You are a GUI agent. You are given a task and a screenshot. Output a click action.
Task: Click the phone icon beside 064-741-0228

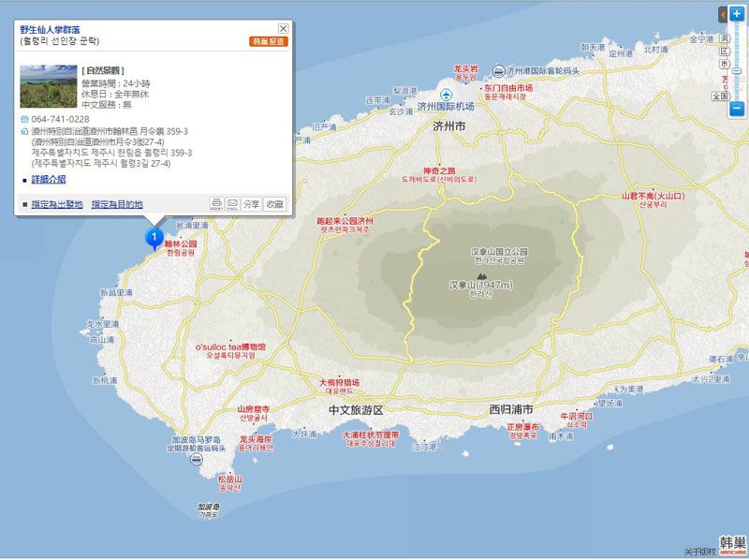(x=24, y=119)
